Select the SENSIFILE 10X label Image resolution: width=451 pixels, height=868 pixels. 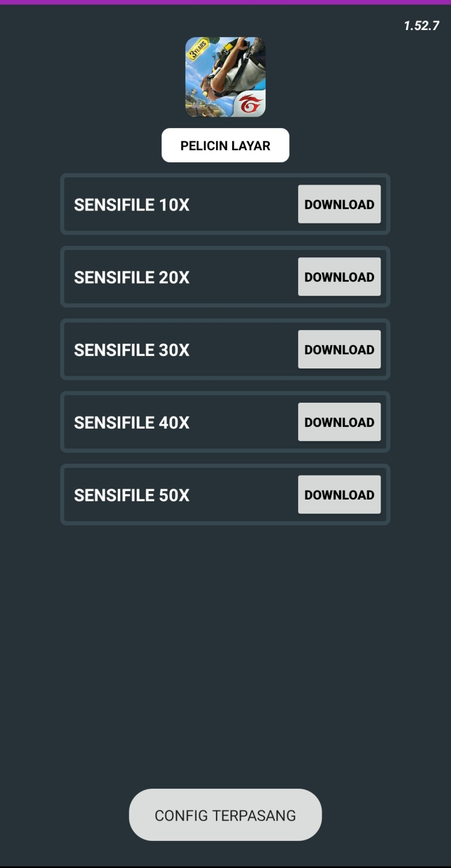coord(132,205)
